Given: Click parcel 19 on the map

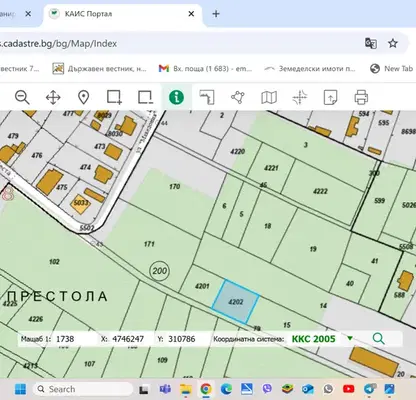Looking at the screenshot, I should click(313, 249).
